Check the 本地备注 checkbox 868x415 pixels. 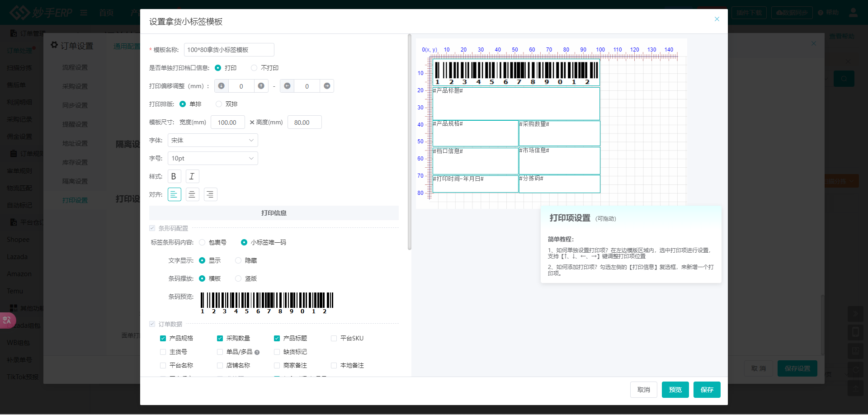(334, 365)
